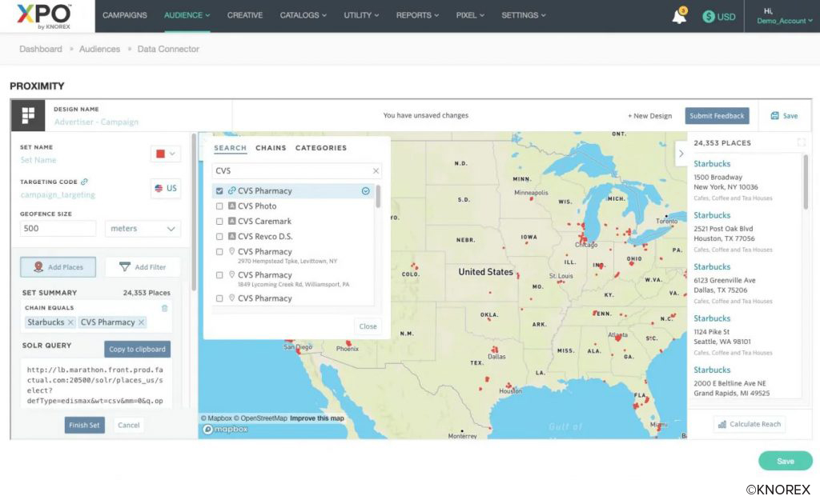Enable the CVS Caremark checkbox
Viewport: 820px width, 504px height.
pos(219,222)
